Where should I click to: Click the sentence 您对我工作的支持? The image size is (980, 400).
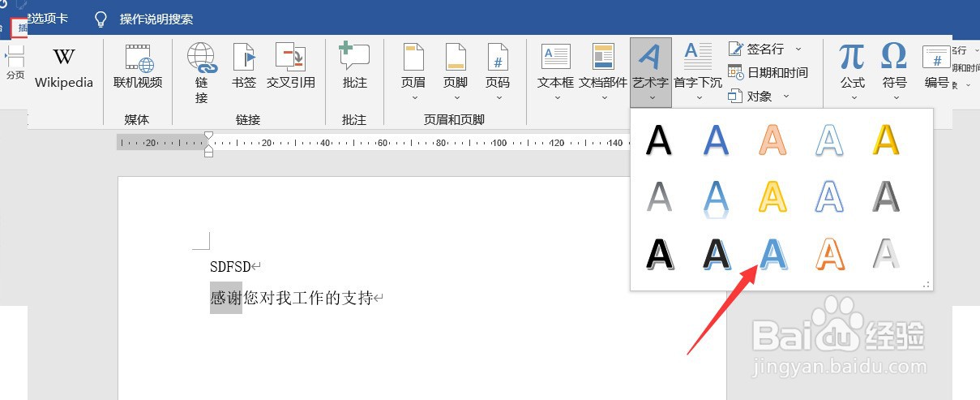[x=307, y=298]
